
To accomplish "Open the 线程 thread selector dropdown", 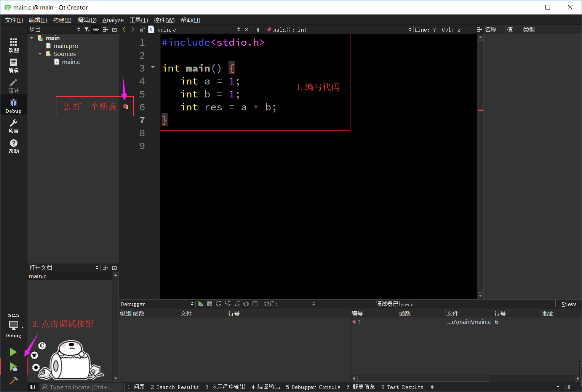I will [x=289, y=304].
